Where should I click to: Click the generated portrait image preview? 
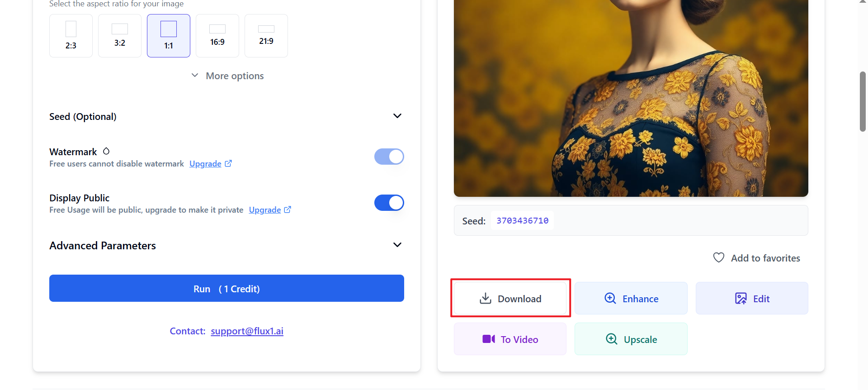point(631,97)
